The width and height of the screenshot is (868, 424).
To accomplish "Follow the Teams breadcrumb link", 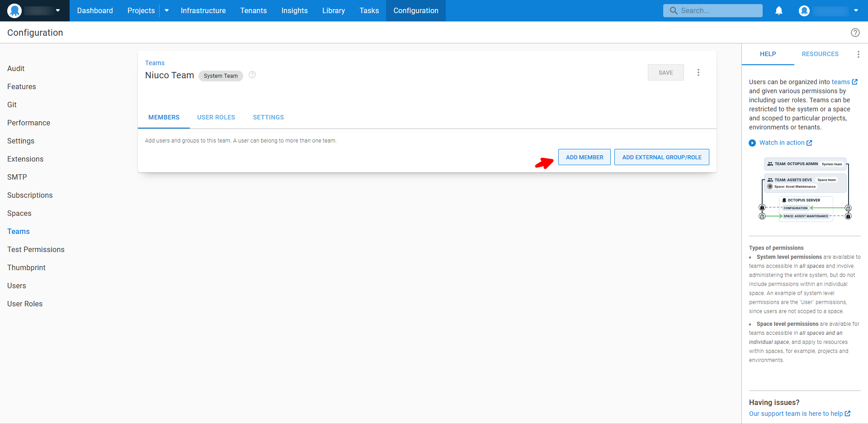I will [155, 63].
